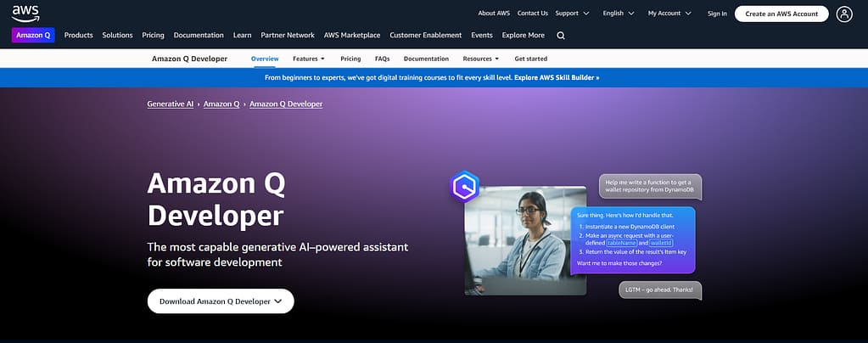Open Documentation in the main navigation
Screen dimensions: 868x343
pos(199,36)
